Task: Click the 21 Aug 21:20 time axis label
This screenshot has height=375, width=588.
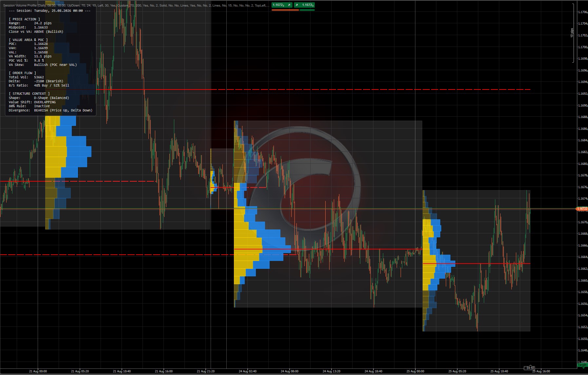Action: tap(206, 371)
